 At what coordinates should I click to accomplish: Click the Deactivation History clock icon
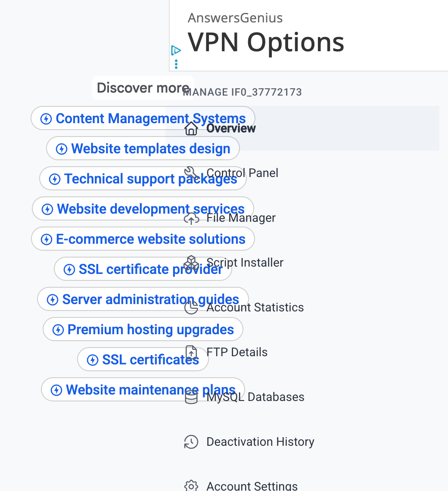coord(191,442)
